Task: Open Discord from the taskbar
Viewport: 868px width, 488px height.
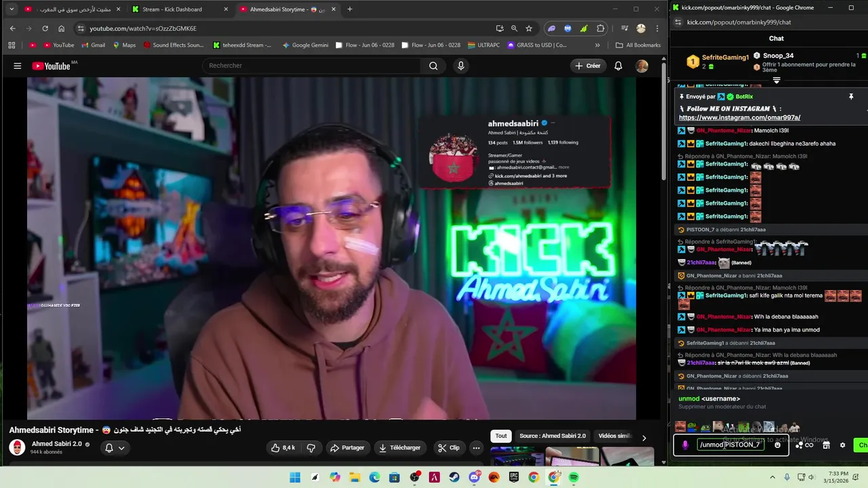Action: click(x=474, y=478)
